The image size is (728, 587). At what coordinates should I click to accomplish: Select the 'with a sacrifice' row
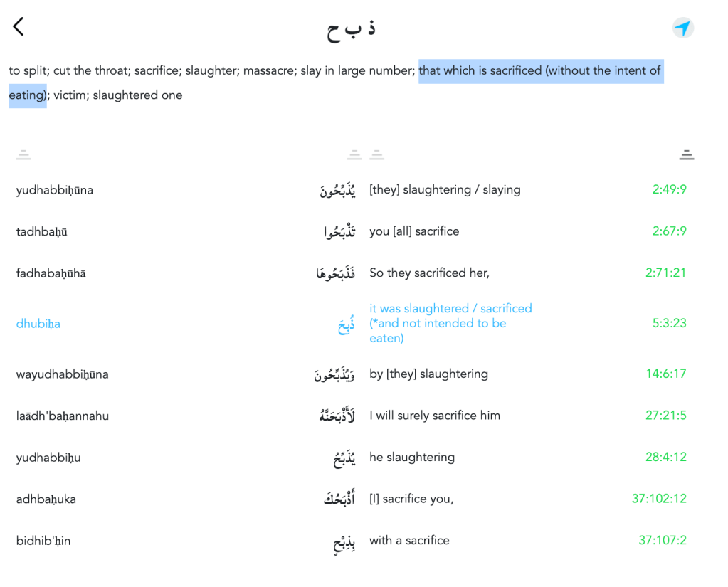click(x=409, y=541)
